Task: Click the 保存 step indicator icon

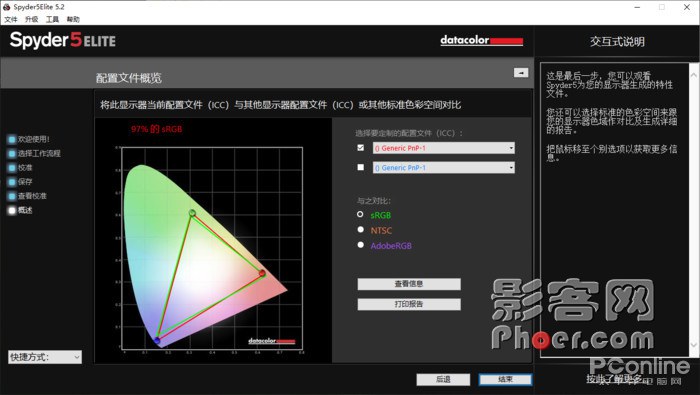Action: tap(12, 182)
